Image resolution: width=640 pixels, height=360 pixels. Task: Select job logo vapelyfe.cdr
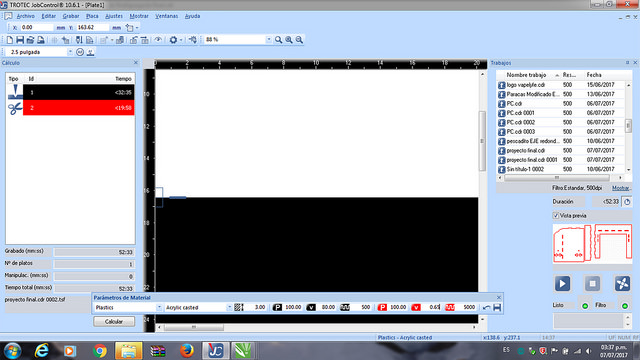tap(561, 85)
